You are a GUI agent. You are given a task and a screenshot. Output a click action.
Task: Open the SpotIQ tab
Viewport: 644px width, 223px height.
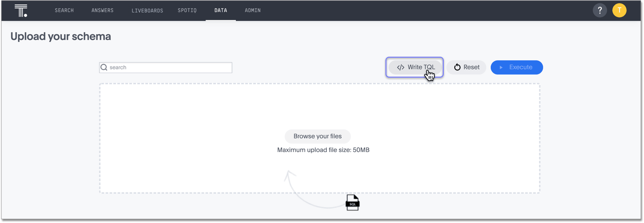(x=187, y=10)
